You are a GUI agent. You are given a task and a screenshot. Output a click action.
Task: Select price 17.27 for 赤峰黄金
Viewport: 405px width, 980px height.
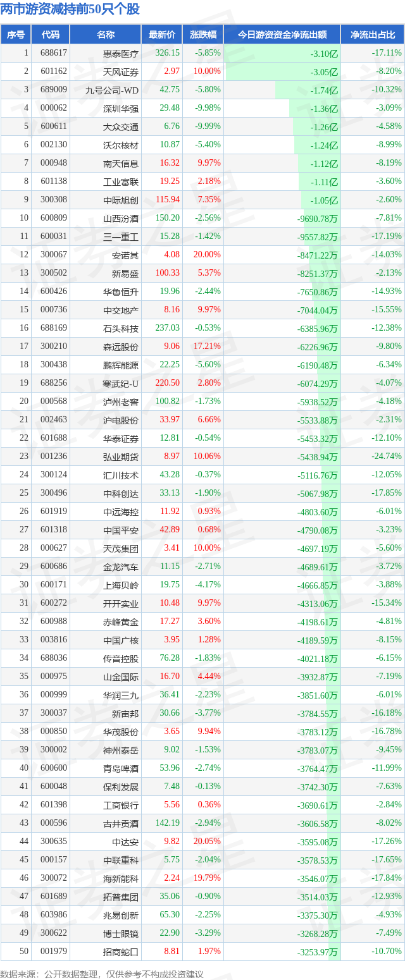(170, 622)
